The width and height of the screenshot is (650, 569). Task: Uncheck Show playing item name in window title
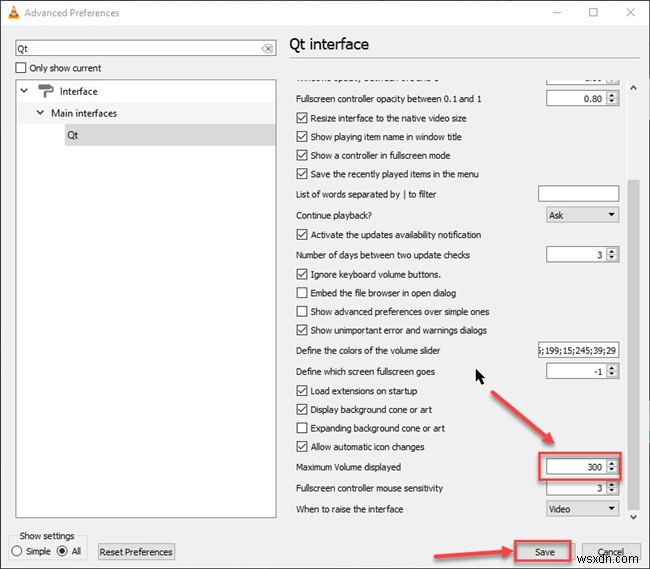[302, 137]
